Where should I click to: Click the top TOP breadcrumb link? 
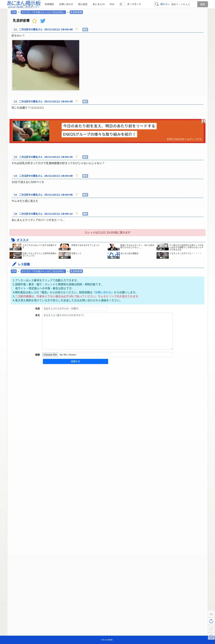point(14,12)
